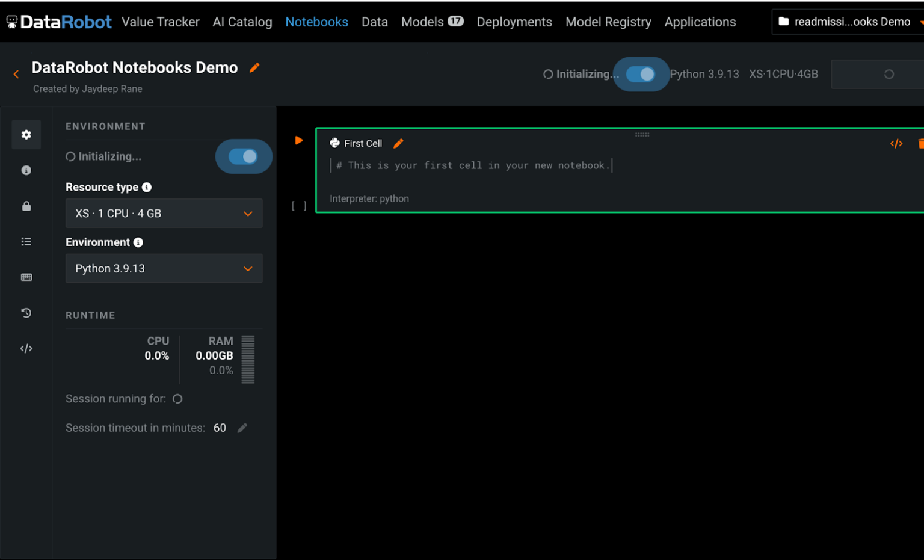Convert First Cell using the orange code toggle
This screenshot has height=560, width=924.
coord(896,143)
